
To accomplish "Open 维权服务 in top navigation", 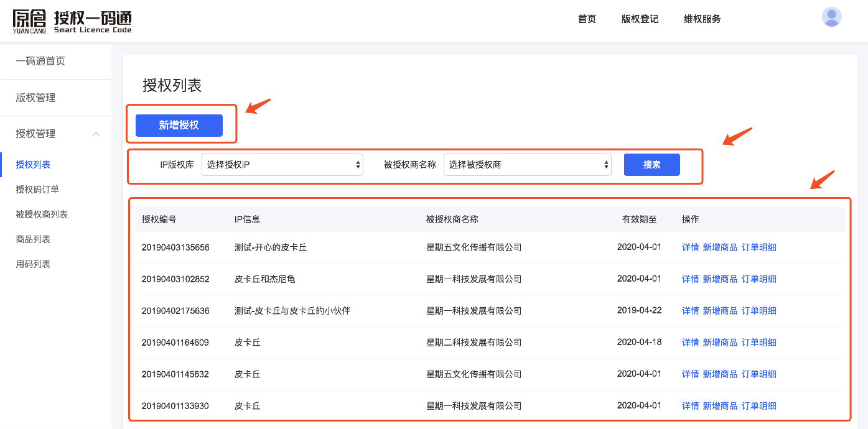I will pyautogui.click(x=702, y=19).
